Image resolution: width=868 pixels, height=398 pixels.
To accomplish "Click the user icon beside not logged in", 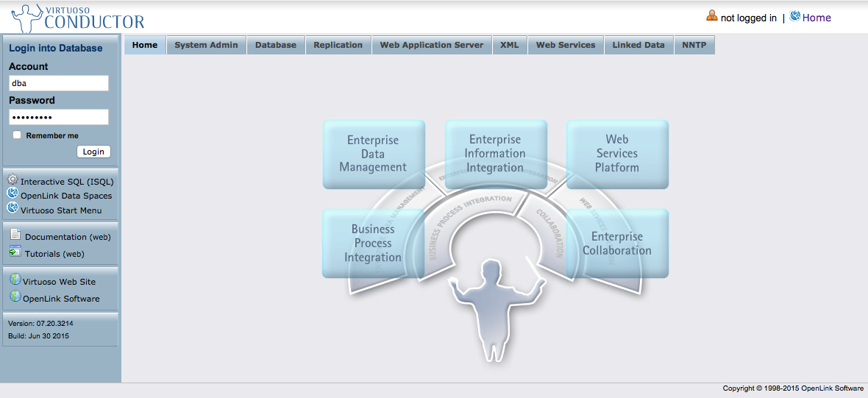I will [x=711, y=16].
